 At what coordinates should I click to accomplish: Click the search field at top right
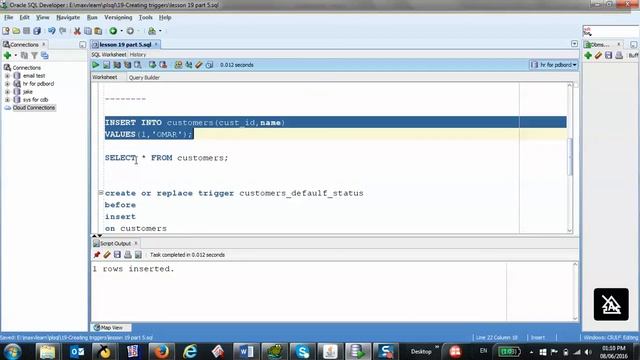point(611,31)
